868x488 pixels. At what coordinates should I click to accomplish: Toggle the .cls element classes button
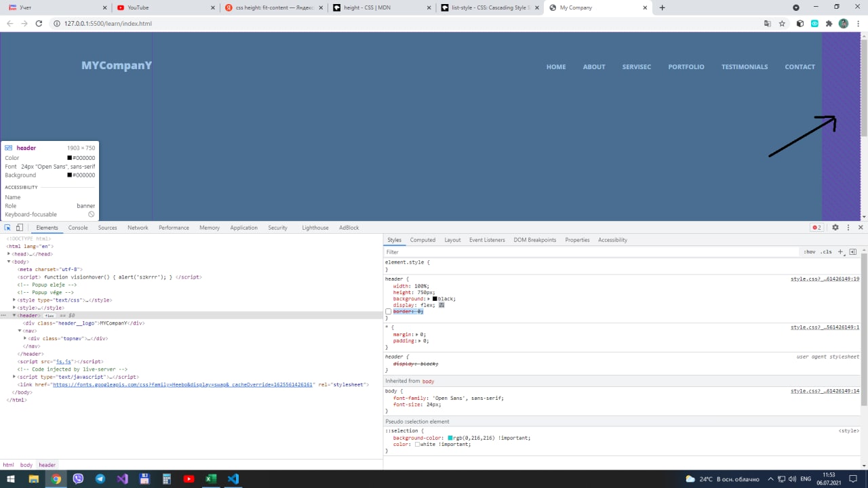pyautogui.click(x=825, y=252)
